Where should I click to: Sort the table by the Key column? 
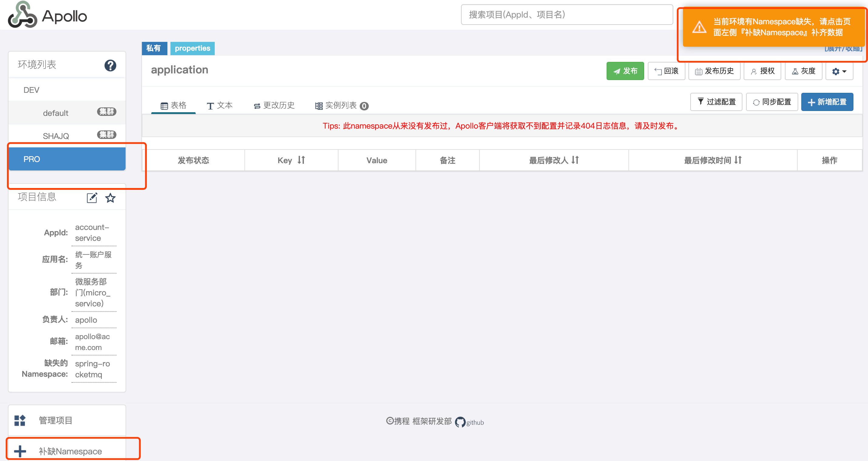click(301, 160)
